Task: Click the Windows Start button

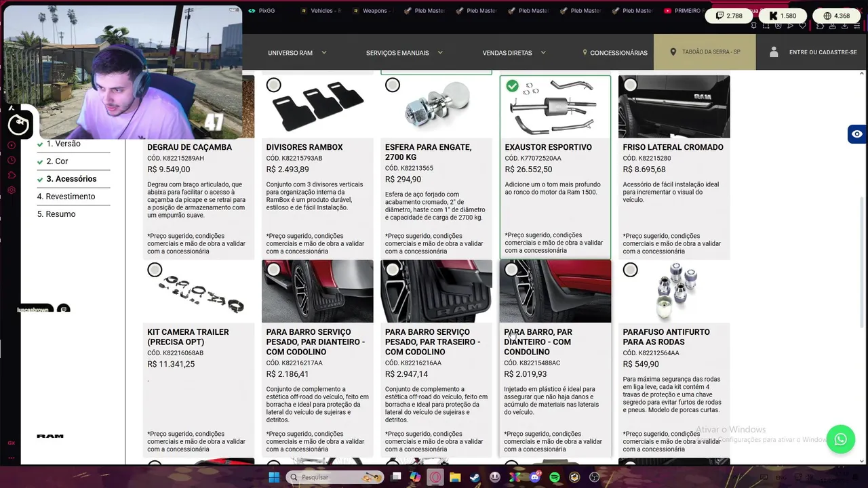Action: coord(274,477)
